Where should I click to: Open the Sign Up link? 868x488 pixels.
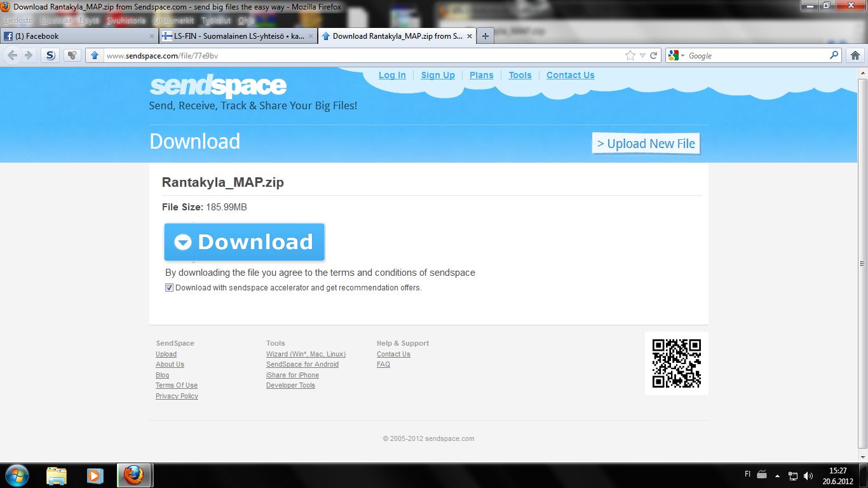pyautogui.click(x=438, y=75)
